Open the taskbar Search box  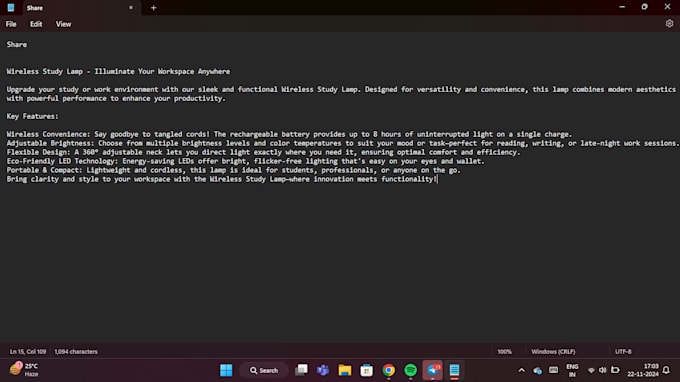coord(263,370)
